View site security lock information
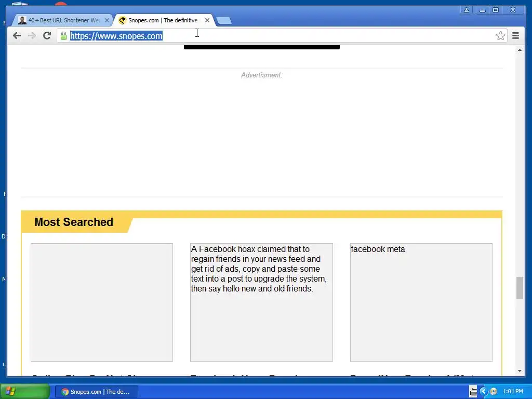Viewport: 532px width, 399px height. tap(63, 36)
